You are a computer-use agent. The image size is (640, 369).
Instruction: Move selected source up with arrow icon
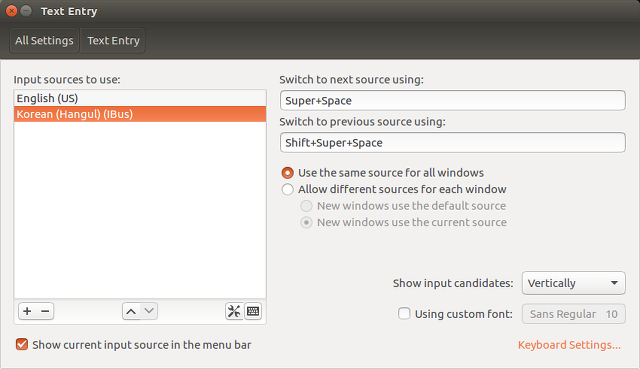[x=131, y=311]
